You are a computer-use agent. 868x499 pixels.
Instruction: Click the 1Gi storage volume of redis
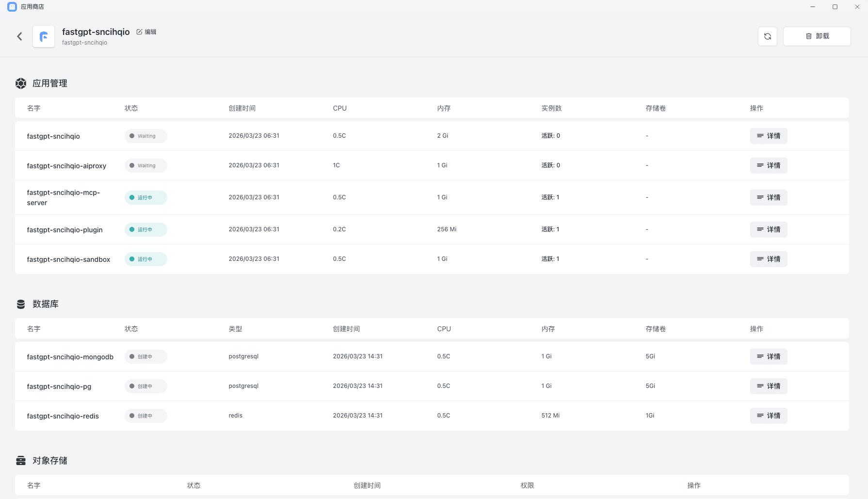pyautogui.click(x=650, y=416)
